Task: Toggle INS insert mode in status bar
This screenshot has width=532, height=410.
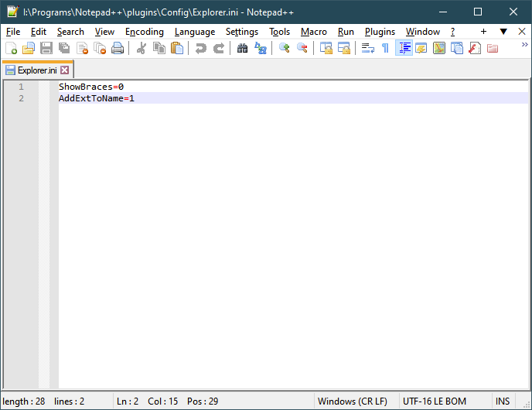Action: tap(503, 401)
